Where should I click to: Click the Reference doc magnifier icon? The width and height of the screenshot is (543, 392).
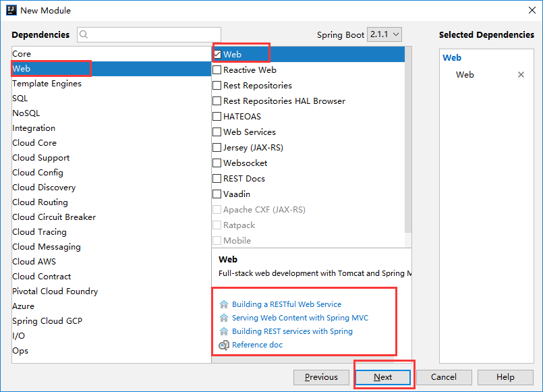click(x=223, y=345)
